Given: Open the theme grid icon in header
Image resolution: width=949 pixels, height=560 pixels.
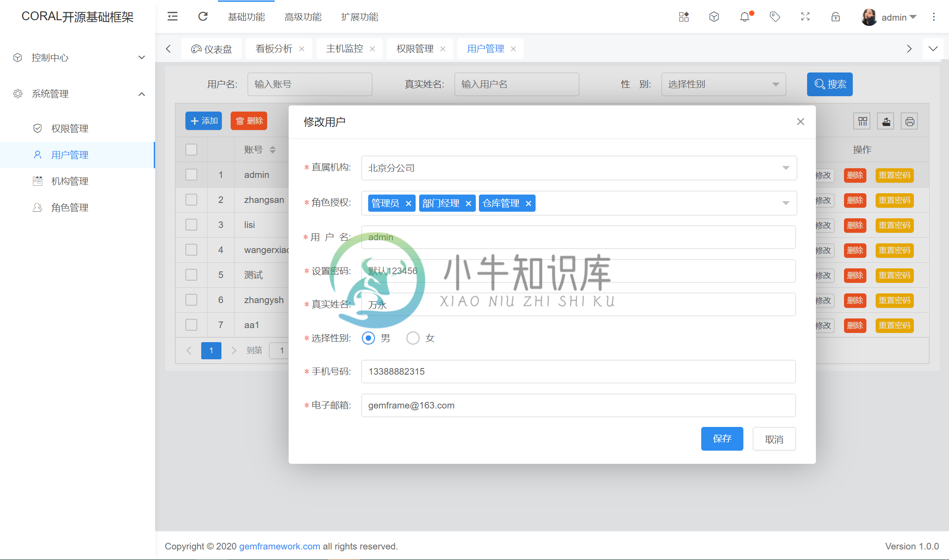Looking at the screenshot, I should coord(684,17).
